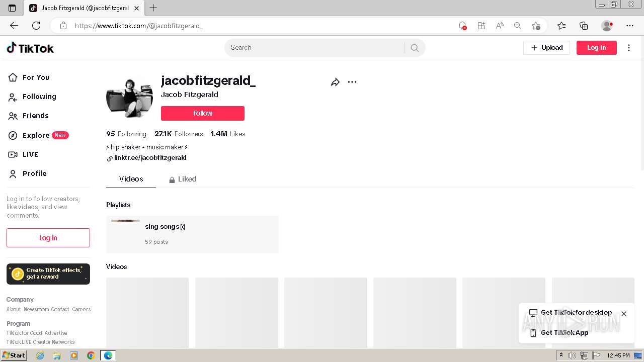Select the Videos tab
Screen dimensions: 644x362
click(x=131, y=179)
